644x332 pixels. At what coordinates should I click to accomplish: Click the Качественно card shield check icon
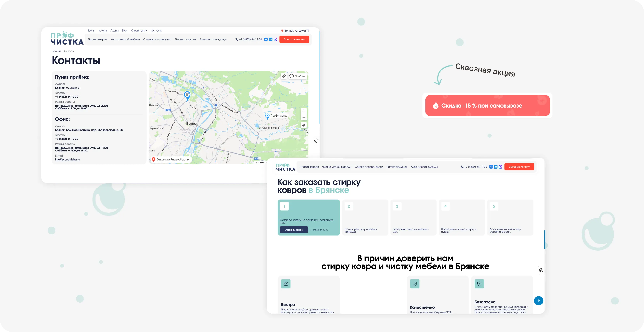[415, 284]
